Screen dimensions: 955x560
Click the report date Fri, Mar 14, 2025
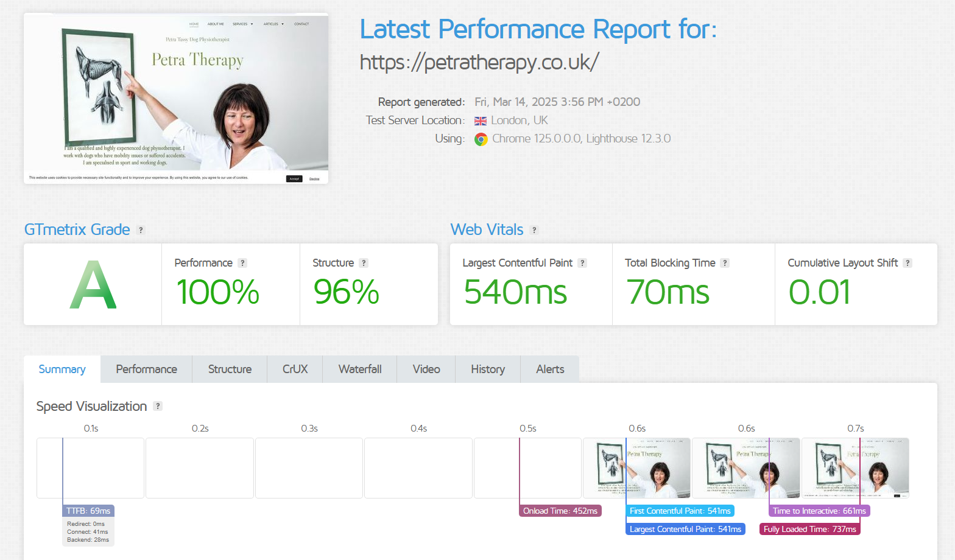tap(557, 102)
